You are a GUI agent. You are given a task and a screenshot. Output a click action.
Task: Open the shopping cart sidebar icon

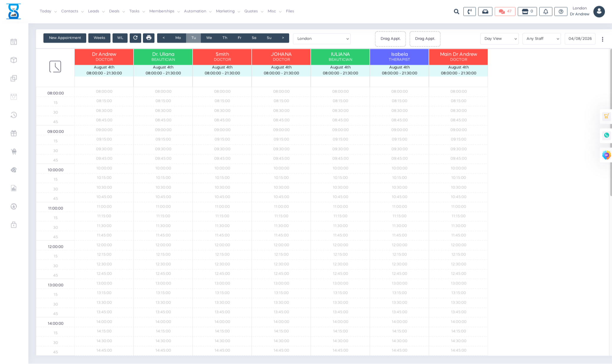(x=14, y=151)
